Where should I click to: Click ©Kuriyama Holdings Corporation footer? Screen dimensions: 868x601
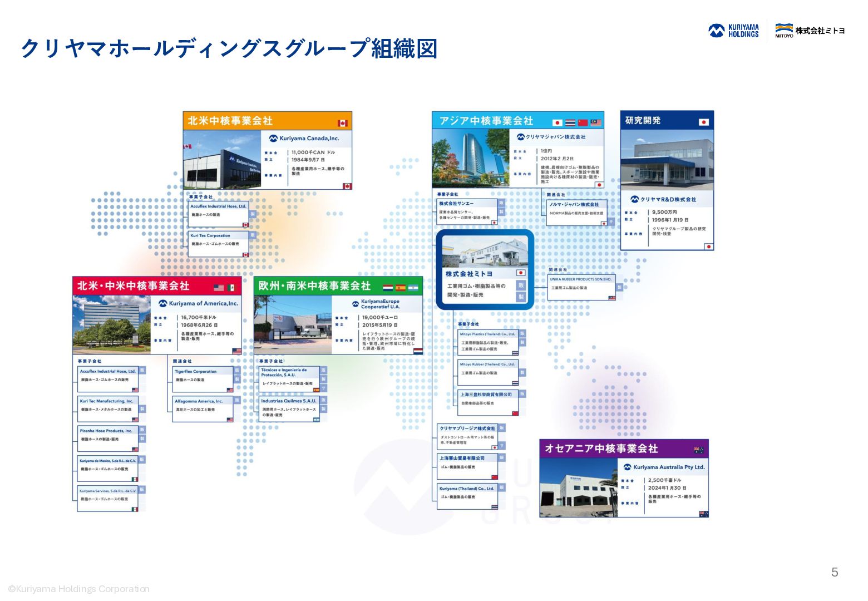[x=78, y=589]
